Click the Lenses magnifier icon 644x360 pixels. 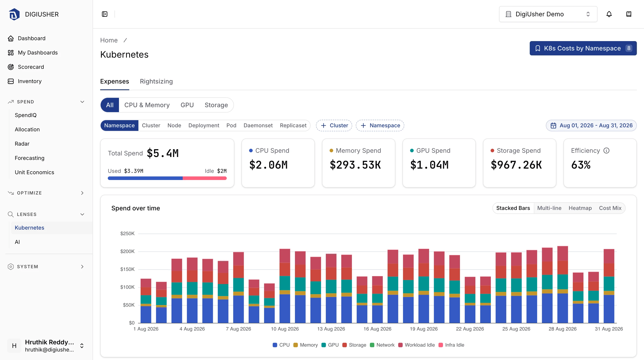point(11,214)
